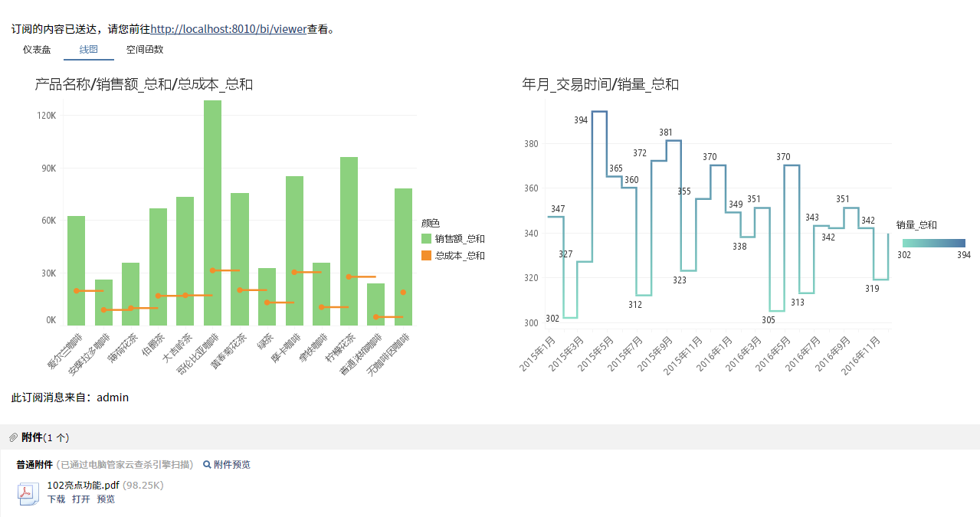
Task: Select the currently active 线图 tab
Action: click(88, 48)
